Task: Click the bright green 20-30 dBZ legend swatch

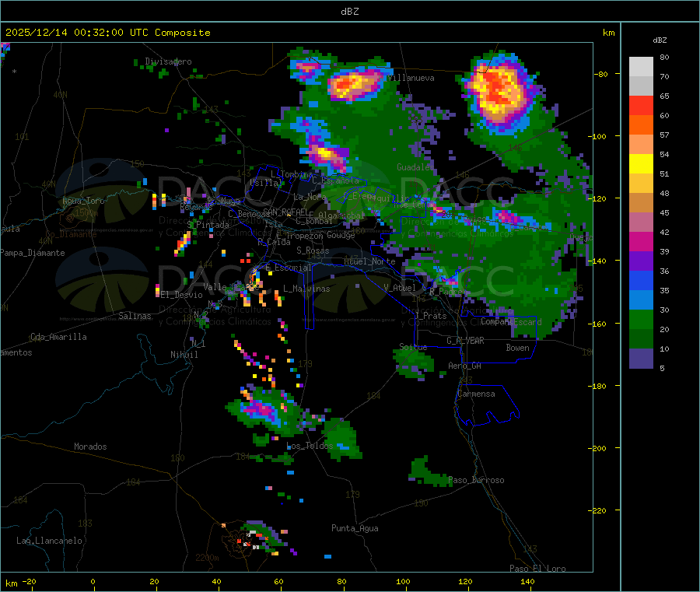Action: (641, 319)
